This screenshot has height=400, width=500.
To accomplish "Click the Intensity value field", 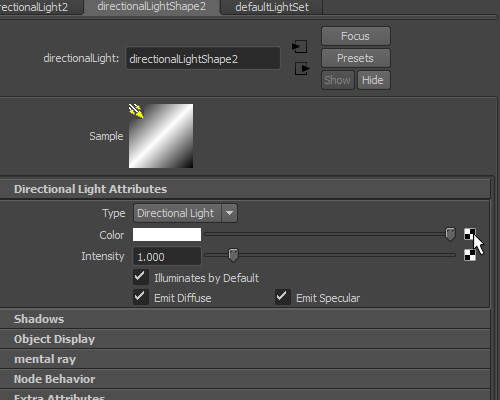I will [x=167, y=256].
